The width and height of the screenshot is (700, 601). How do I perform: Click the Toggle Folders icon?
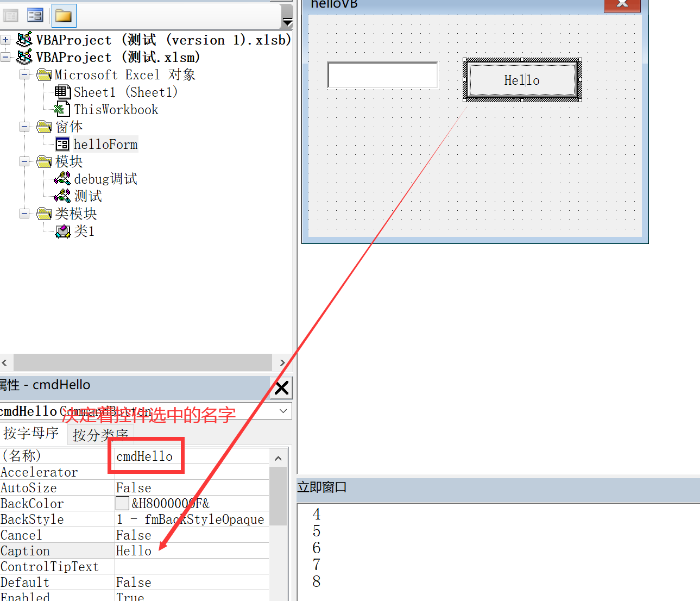tap(64, 16)
